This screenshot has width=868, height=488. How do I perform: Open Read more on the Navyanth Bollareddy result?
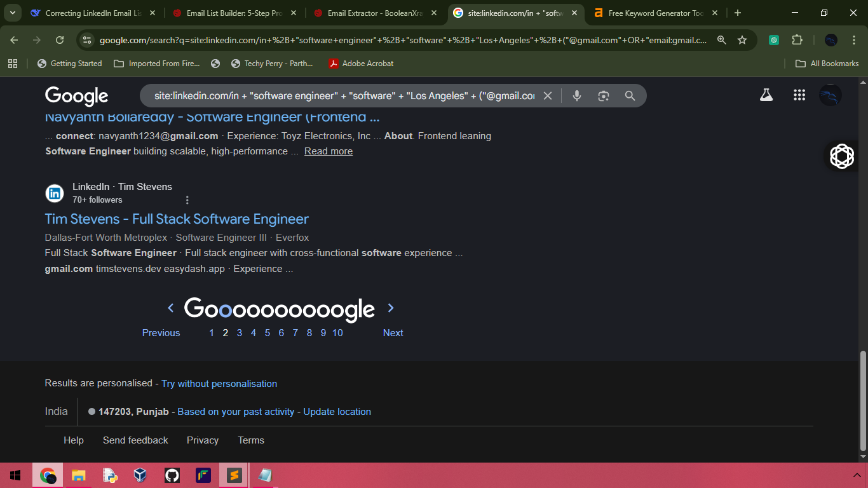[328, 151]
